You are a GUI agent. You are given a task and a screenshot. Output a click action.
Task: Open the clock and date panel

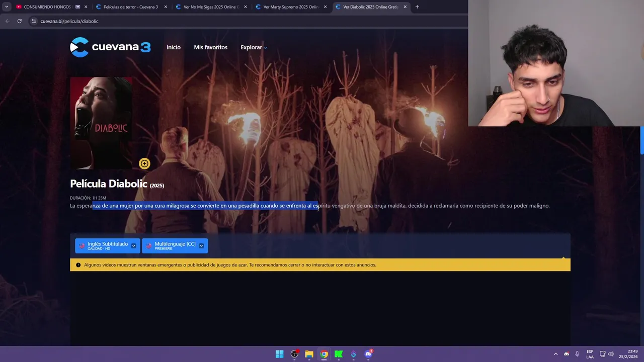[628, 354]
